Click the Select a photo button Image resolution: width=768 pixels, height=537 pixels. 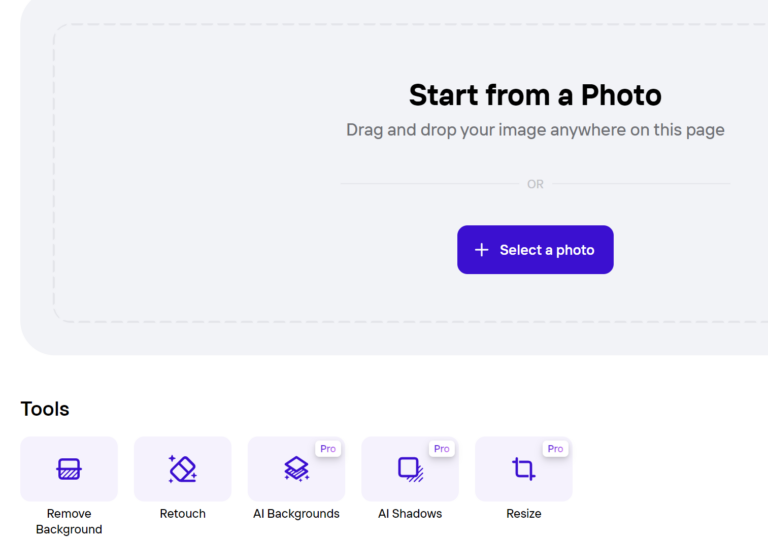[535, 250]
